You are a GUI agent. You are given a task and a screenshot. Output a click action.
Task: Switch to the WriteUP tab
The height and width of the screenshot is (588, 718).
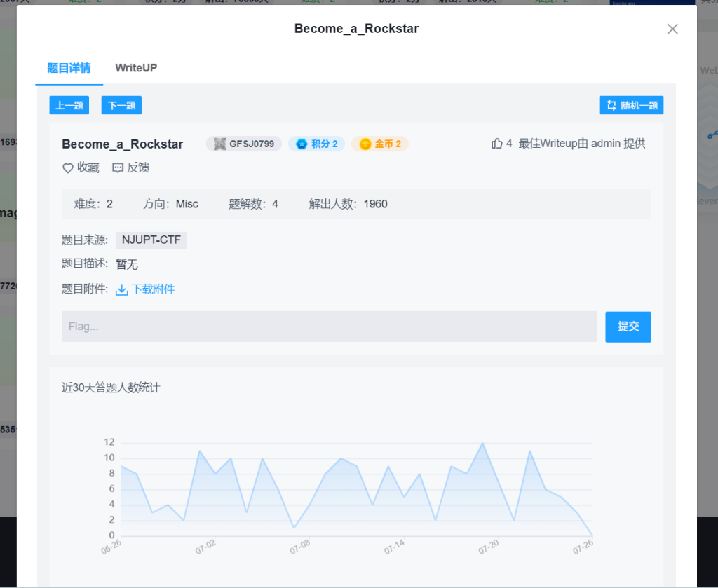click(136, 68)
